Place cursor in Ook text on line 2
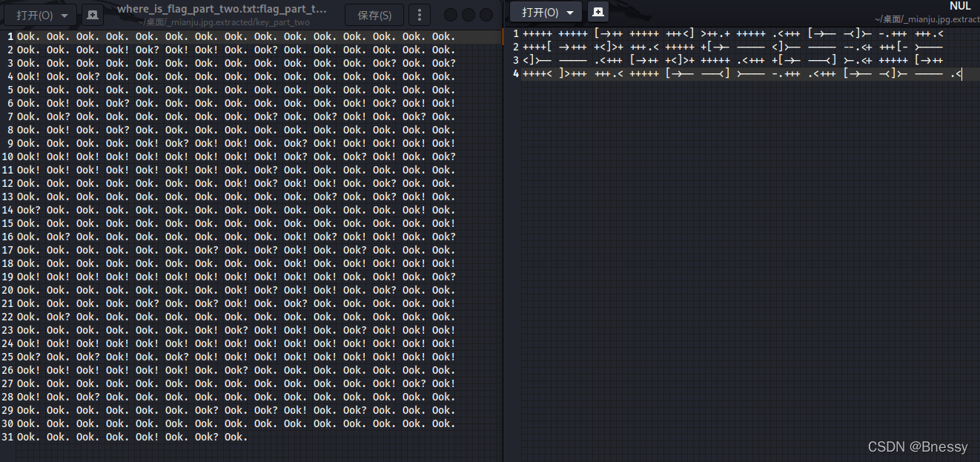 [x=236, y=50]
